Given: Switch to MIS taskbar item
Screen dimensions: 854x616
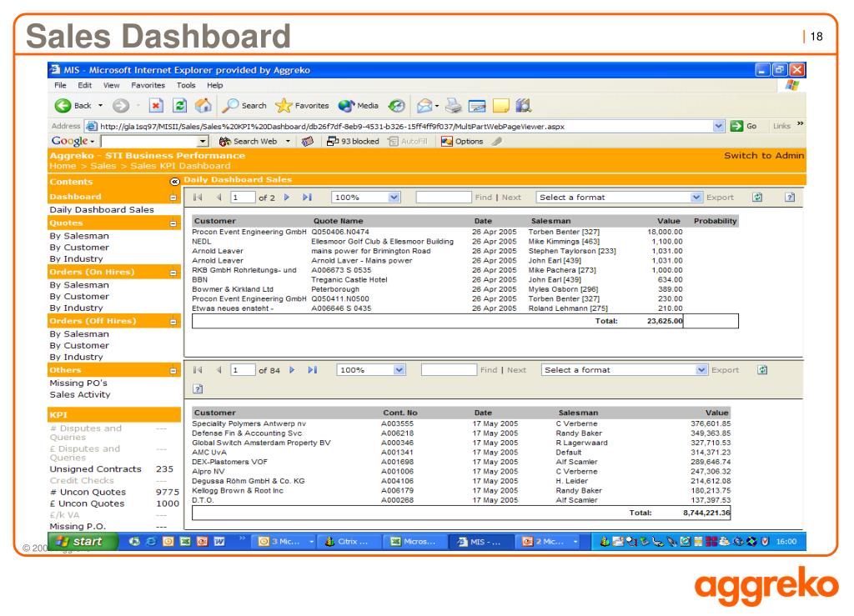Looking at the screenshot, I should [x=481, y=542].
